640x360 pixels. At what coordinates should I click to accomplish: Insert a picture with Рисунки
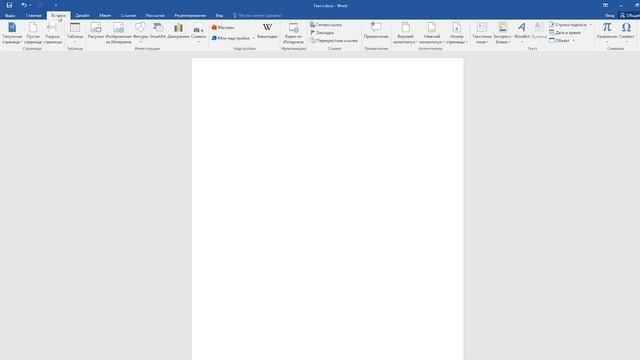coord(96,31)
